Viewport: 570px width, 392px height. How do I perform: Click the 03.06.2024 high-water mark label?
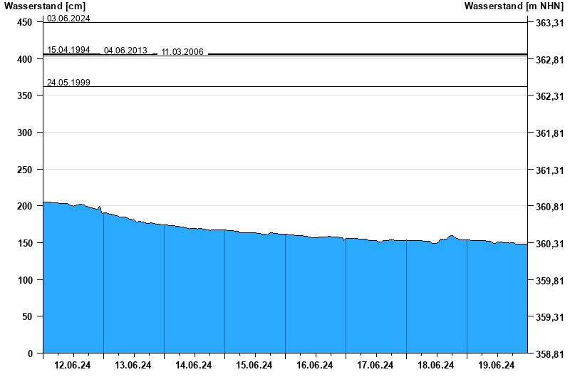[x=68, y=19]
